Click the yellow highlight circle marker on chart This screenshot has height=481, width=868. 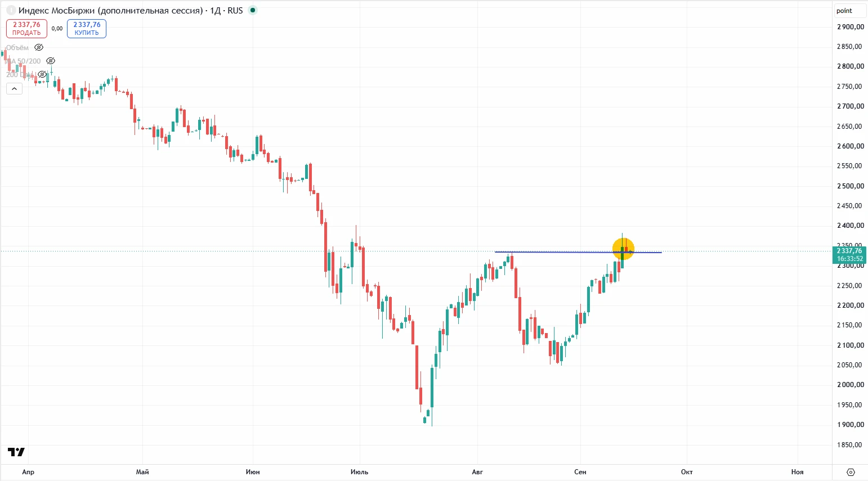[623, 249]
